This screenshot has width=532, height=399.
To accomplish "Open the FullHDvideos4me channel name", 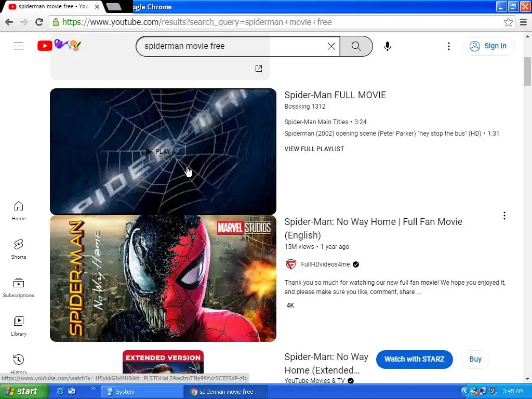I will tap(325, 264).
